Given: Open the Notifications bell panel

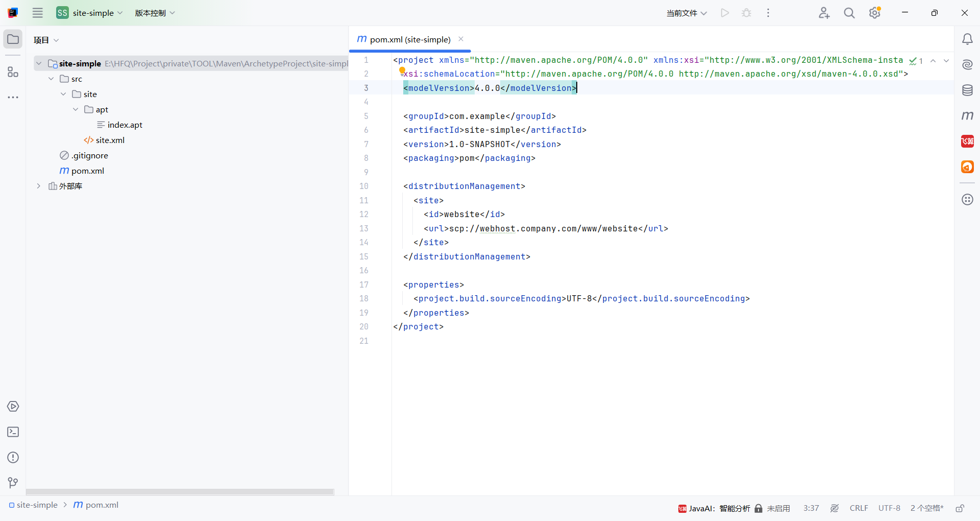Looking at the screenshot, I should tap(967, 39).
